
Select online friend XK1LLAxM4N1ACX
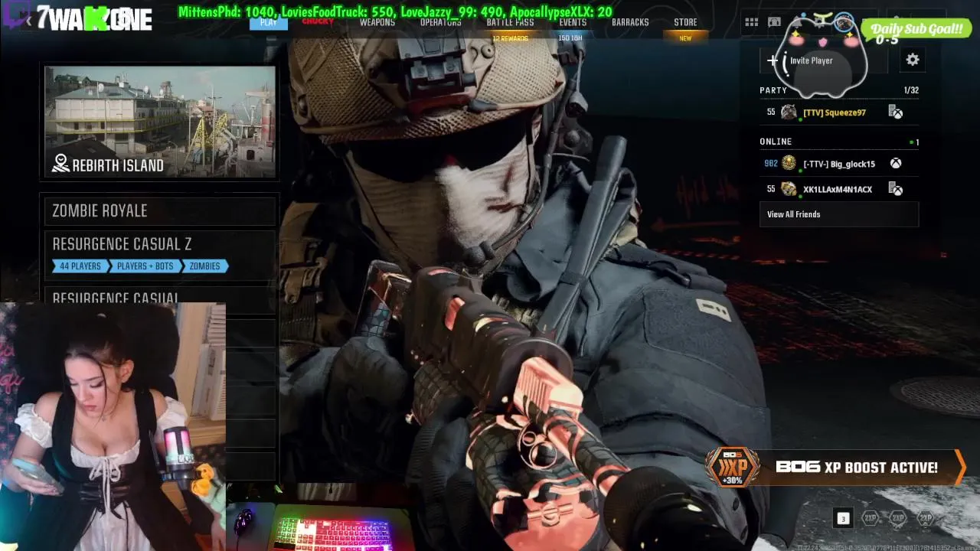839,189
